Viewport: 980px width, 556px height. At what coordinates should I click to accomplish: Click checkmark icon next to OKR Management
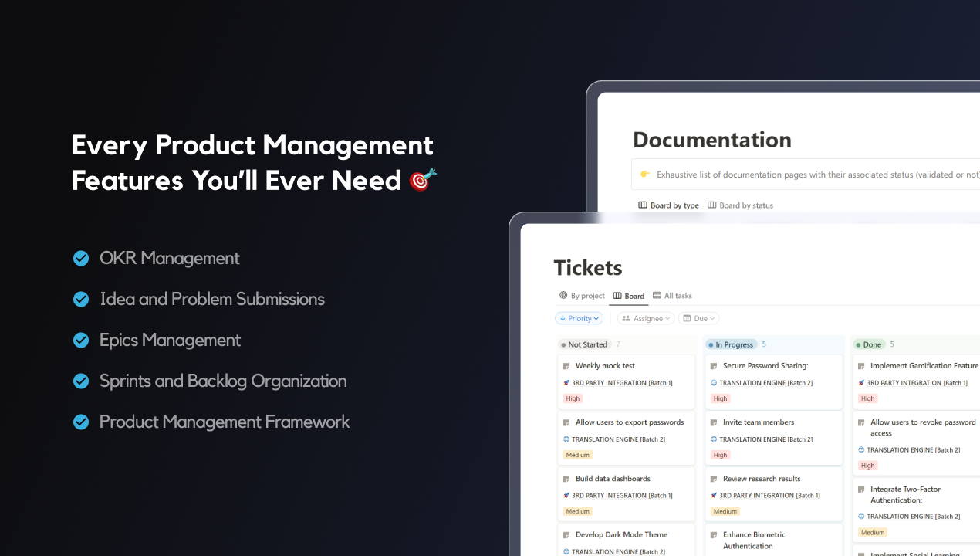(81, 258)
